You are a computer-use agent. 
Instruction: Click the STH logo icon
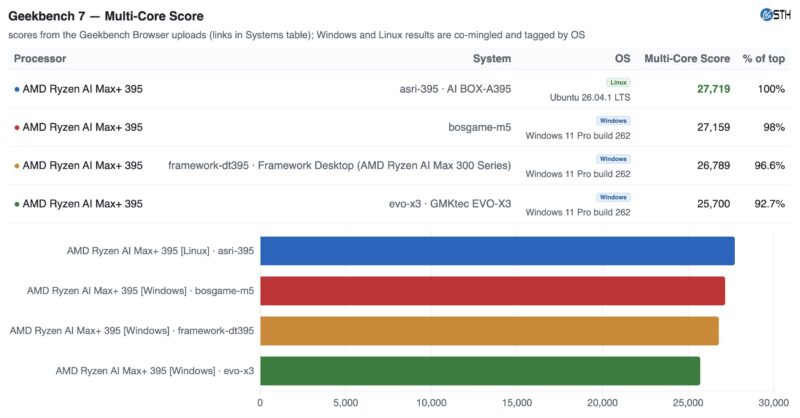[775, 15]
